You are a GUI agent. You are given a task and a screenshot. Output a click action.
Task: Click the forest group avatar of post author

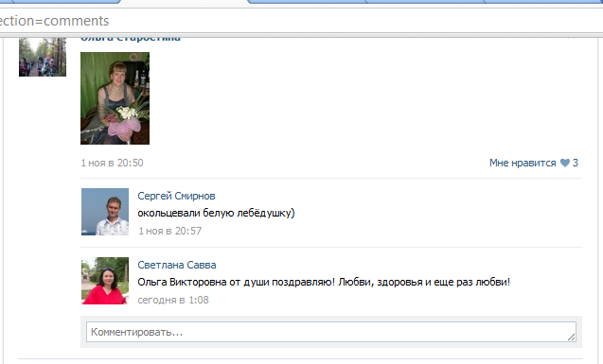tap(43, 57)
